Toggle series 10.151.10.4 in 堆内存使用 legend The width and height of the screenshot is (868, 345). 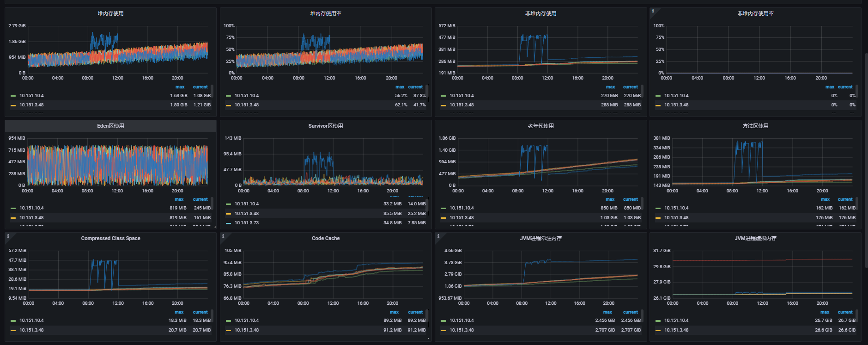click(x=31, y=96)
